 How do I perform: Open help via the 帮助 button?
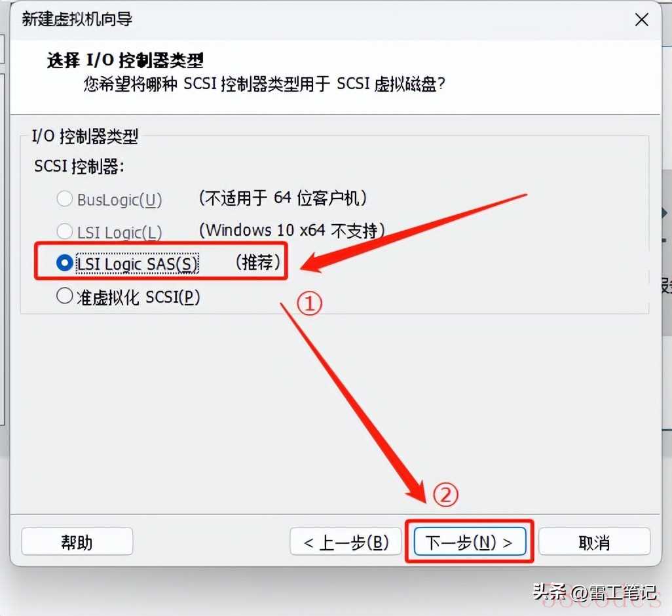click(77, 542)
